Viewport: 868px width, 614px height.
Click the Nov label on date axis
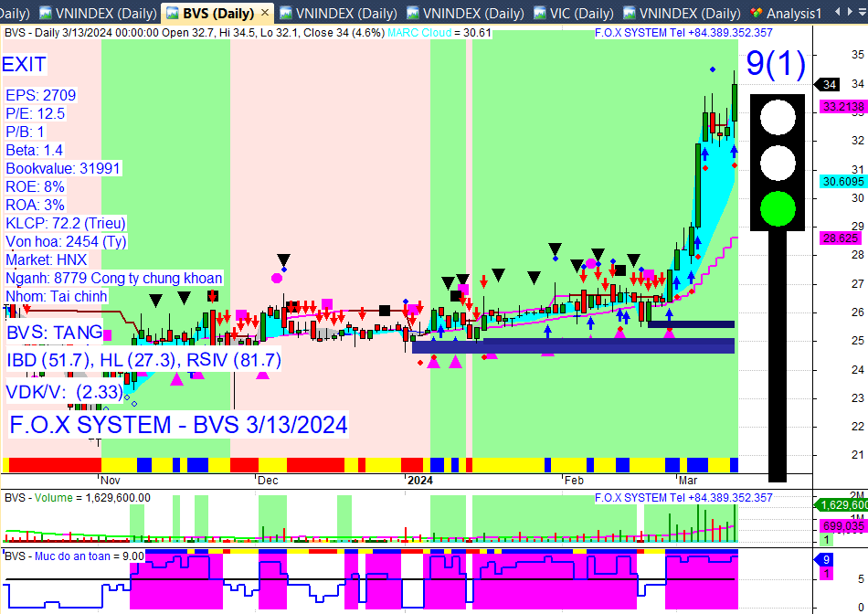(111, 480)
